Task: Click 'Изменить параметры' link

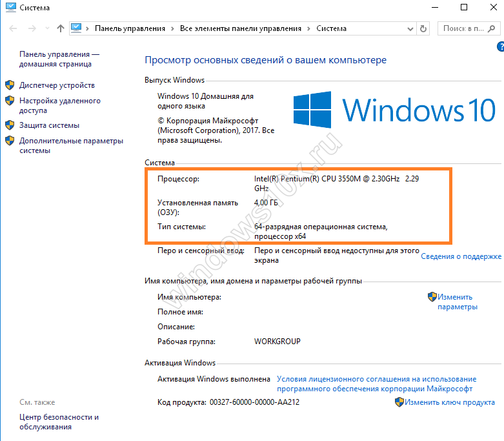Action: tap(458, 302)
